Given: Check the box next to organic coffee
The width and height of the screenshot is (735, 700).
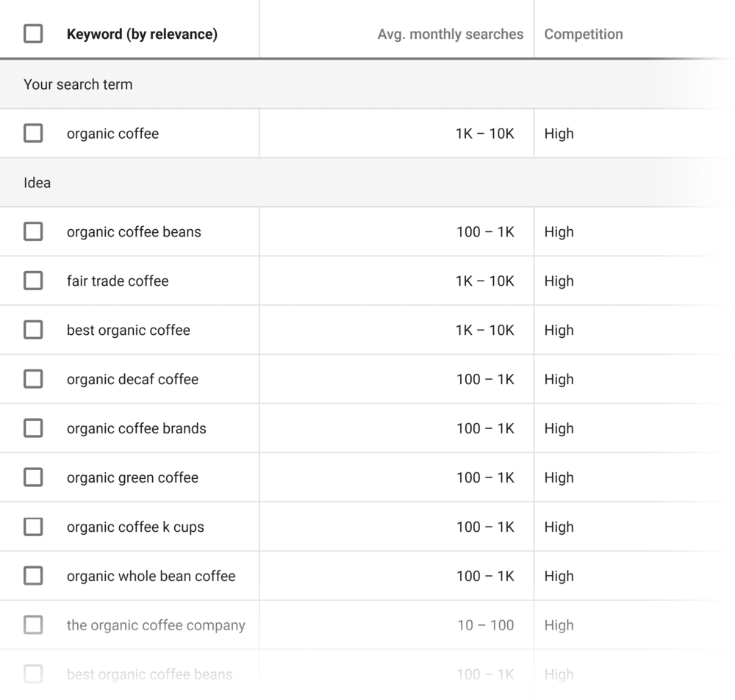Looking at the screenshot, I should click(33, 133).
